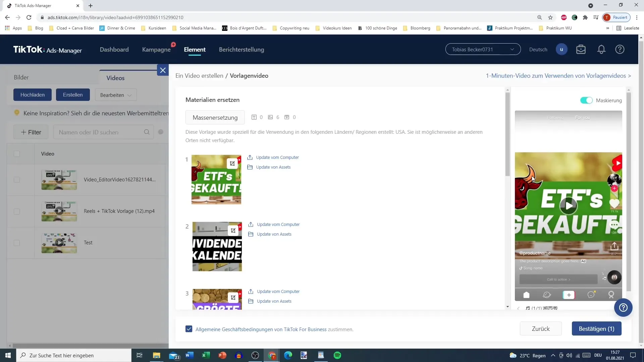The image size is (644, 362).
Task: Open the browser extensions puzzle icon
Action: pos(585,17)
